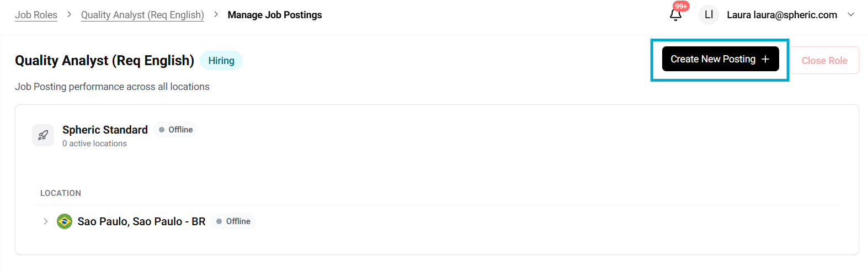The height and width of the screenshot is (271, 868).
Task: Open the notifications bell
Action: coord(675,15)
